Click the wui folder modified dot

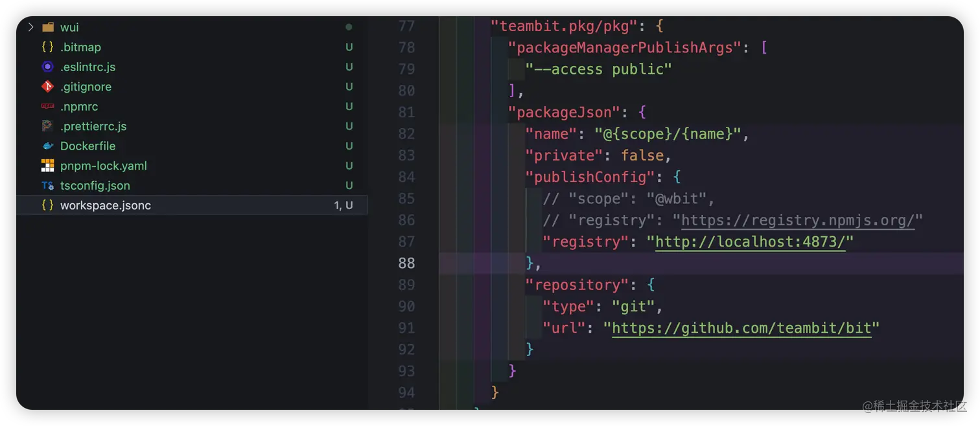[349, 27]
